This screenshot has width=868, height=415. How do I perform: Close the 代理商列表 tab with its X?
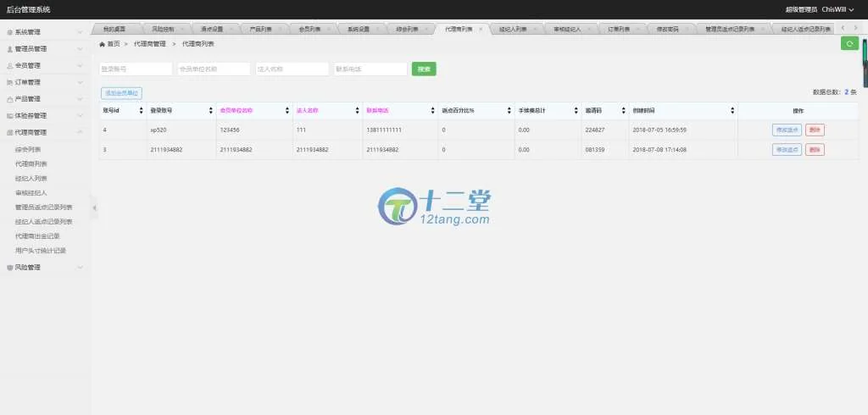[481, 29]
